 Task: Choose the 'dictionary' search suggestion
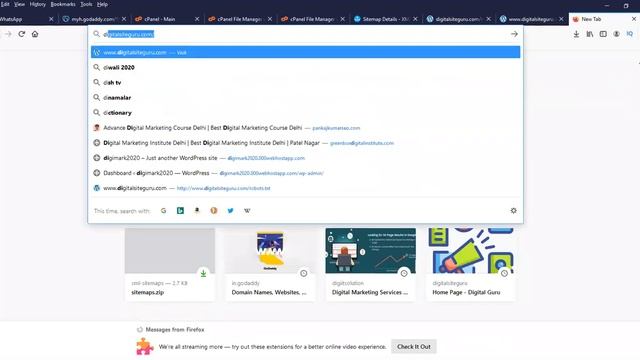point(305,113)
